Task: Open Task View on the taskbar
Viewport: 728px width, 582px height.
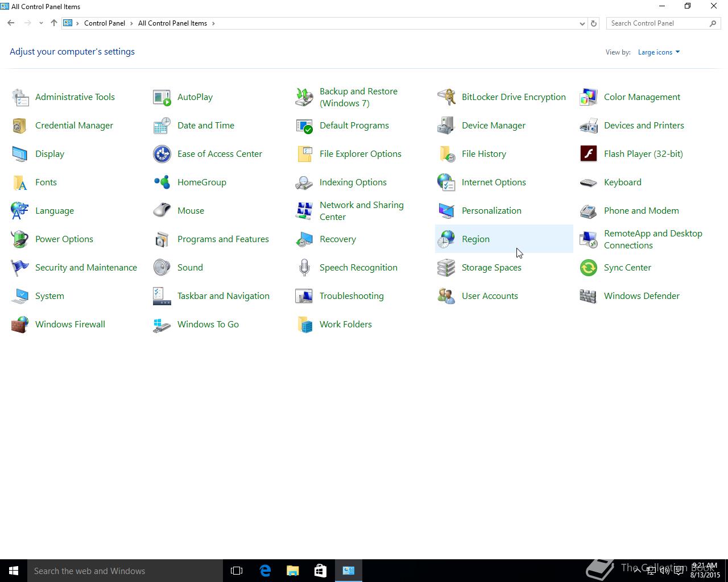Action: 237,571
